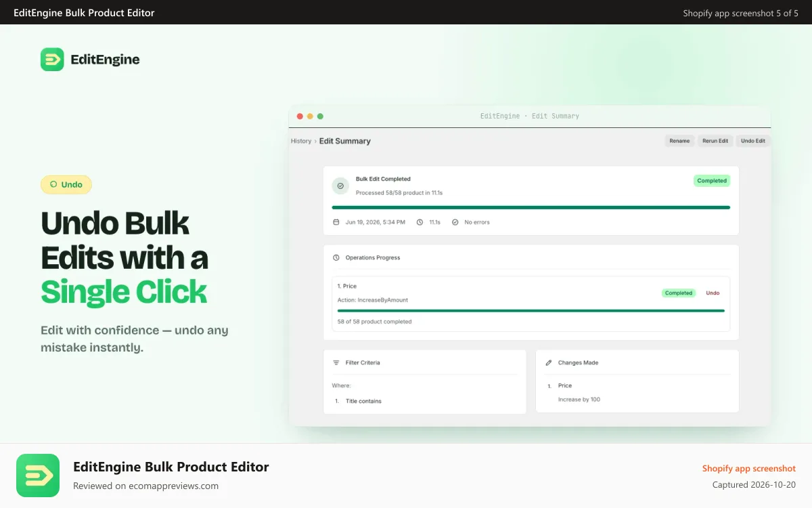The width and height of the screenshot is (812, 508).
Task: Click 'Action: IncreaseByAmount' text
Action: click(373, 300)
